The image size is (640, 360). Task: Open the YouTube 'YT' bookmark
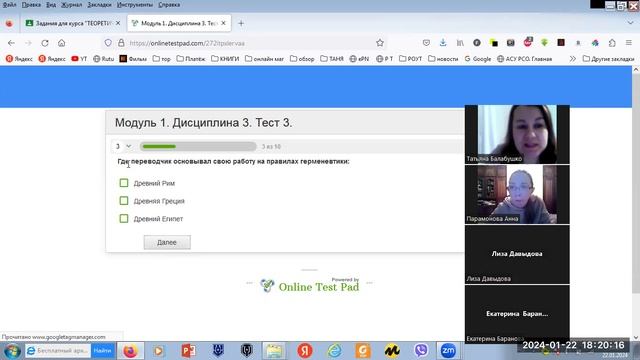[x=79, y=59]
